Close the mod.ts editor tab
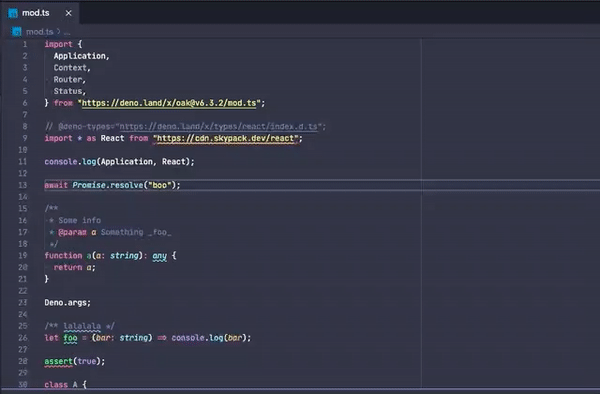This screenshot has height=394, width=600. click(68, 13)
